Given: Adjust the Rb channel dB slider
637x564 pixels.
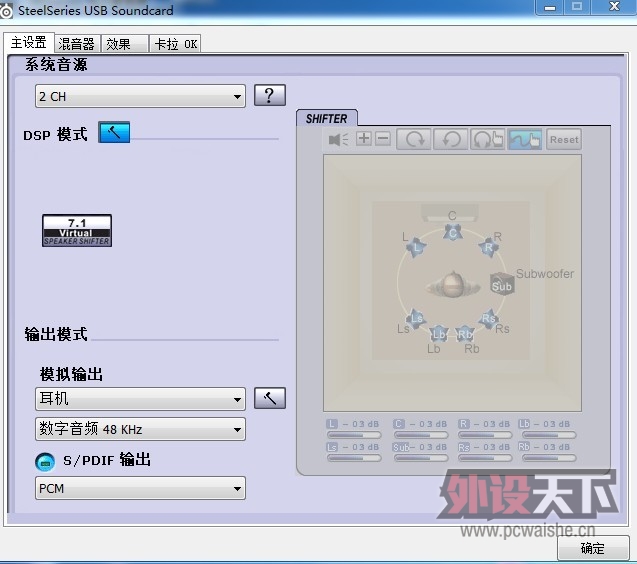Looking at the screenshot, I should click(x=549, y=458).
